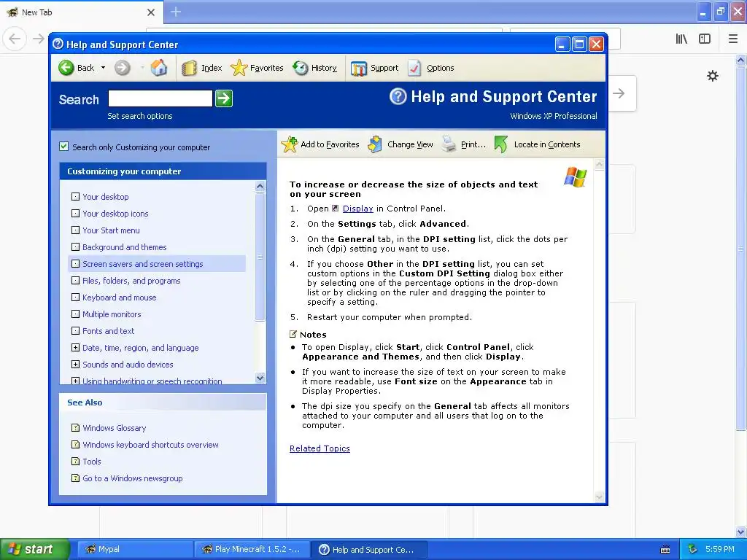Open browser settings gear icon
The height and width of the screenshot is (560, 747).
713,76
